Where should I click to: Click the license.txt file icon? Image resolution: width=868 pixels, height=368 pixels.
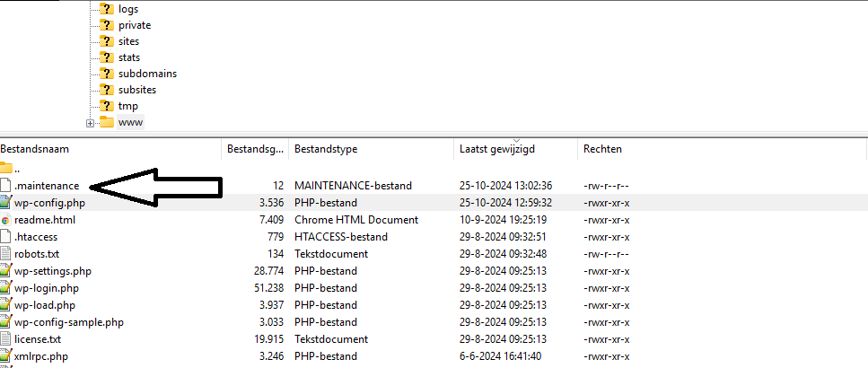click(6, 339)
